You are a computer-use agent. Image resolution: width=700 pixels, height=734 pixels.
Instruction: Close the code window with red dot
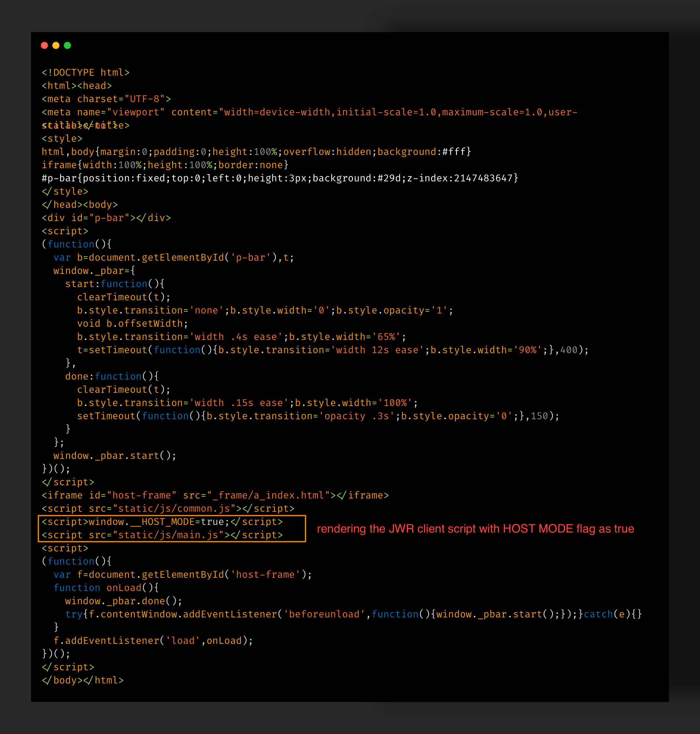coord(44,46)
